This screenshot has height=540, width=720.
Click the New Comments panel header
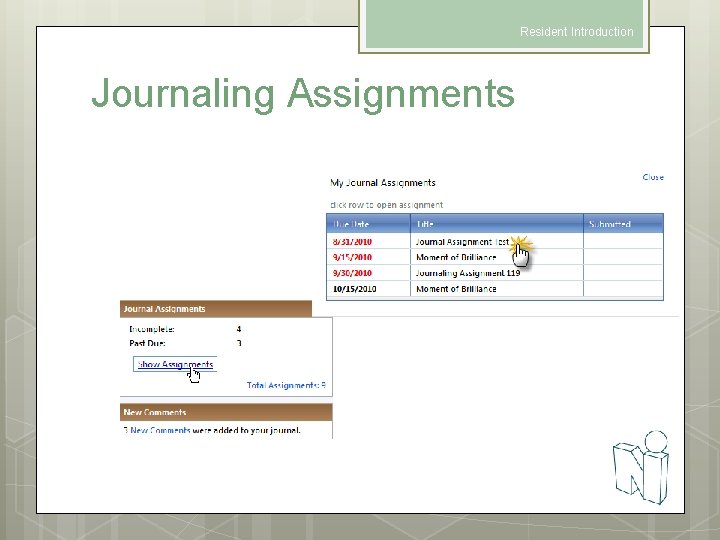(226, 412)
